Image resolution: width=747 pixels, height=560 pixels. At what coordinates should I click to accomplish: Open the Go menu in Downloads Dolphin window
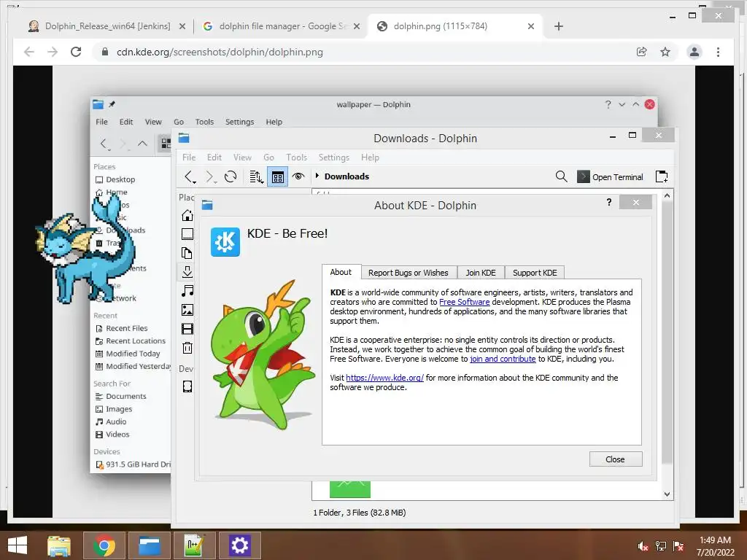[x=268, y=157]
